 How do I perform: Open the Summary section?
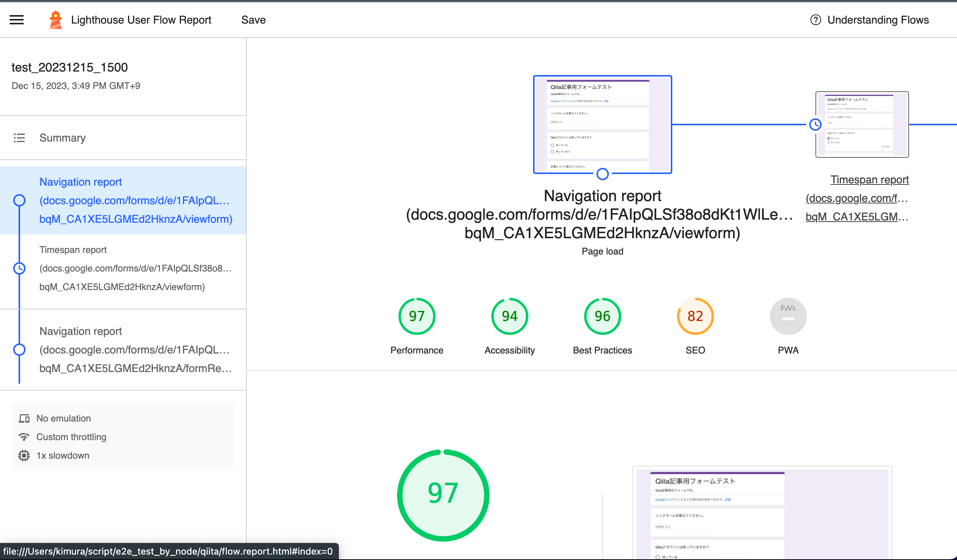click(63, 138)
